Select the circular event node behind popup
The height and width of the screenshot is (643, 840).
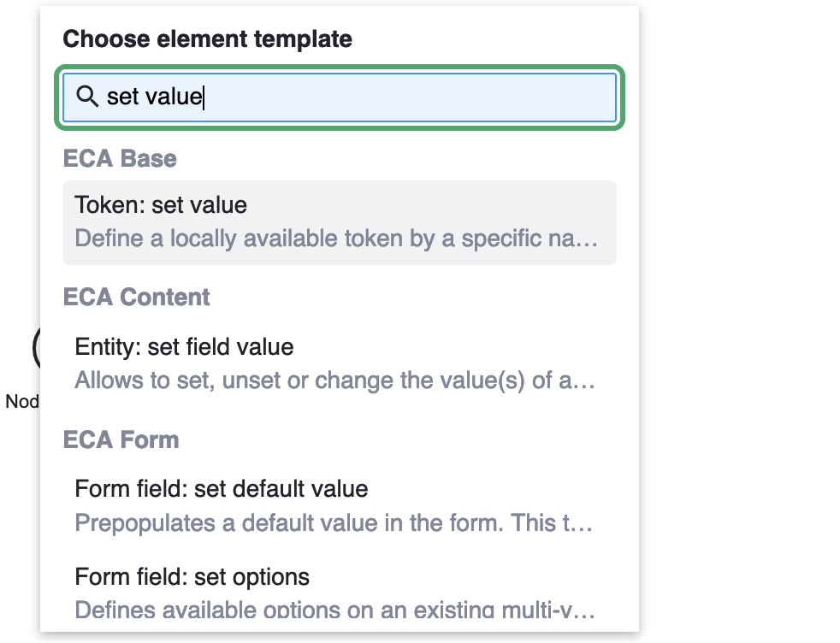pos(35,348)
